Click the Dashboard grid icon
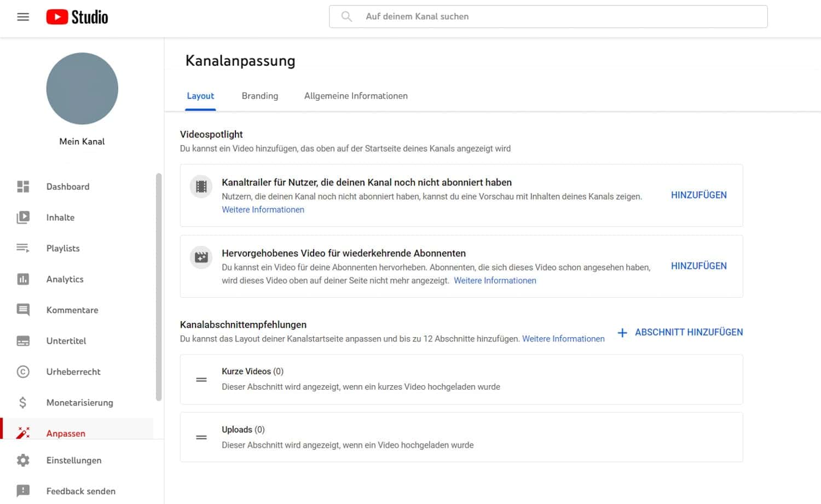821x504 pixels. coord(23,187)
